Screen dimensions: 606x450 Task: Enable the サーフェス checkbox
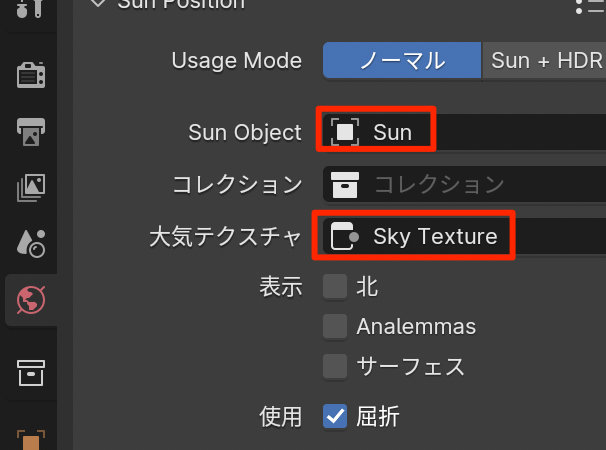(x=335, y=365)
